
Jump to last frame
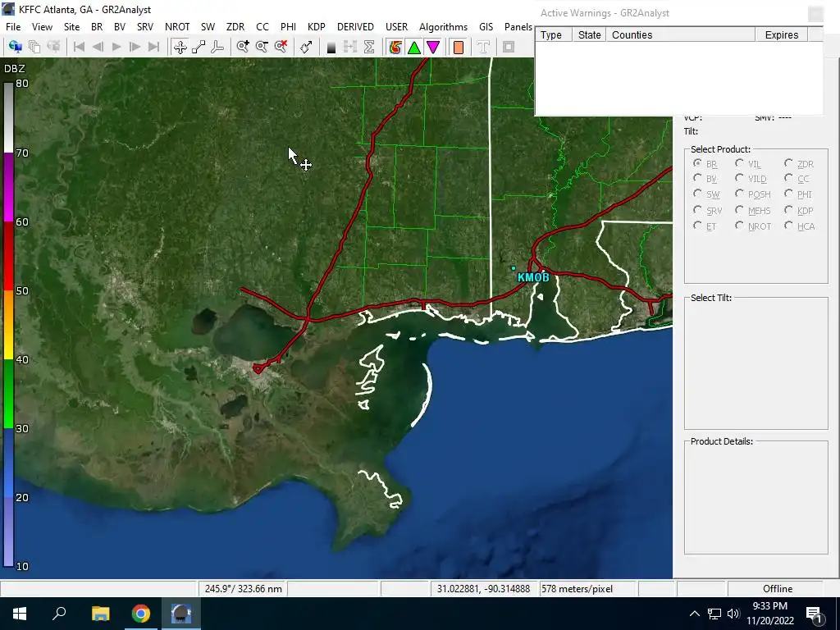[x=153, y=47]
